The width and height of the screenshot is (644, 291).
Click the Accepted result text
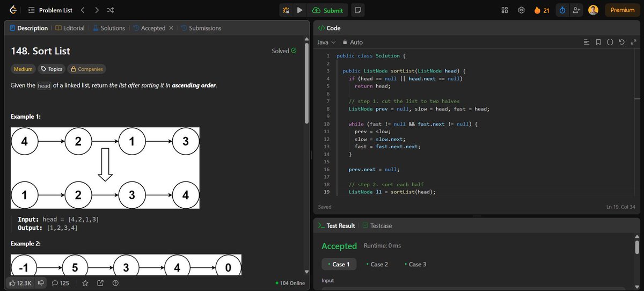point(339,246)
